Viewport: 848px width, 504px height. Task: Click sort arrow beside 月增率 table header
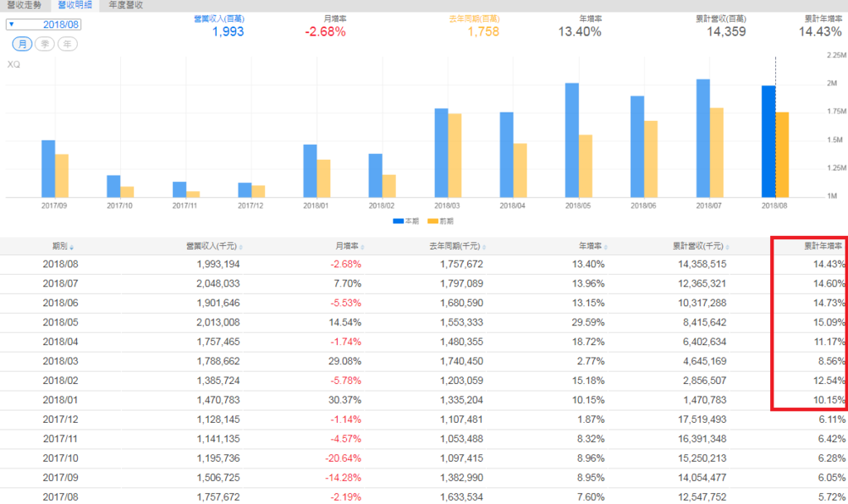tap(363, 247)
